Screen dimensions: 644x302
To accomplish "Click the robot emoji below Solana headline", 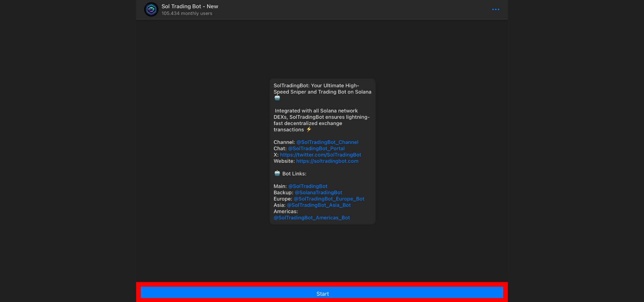I will click(277, 98).
